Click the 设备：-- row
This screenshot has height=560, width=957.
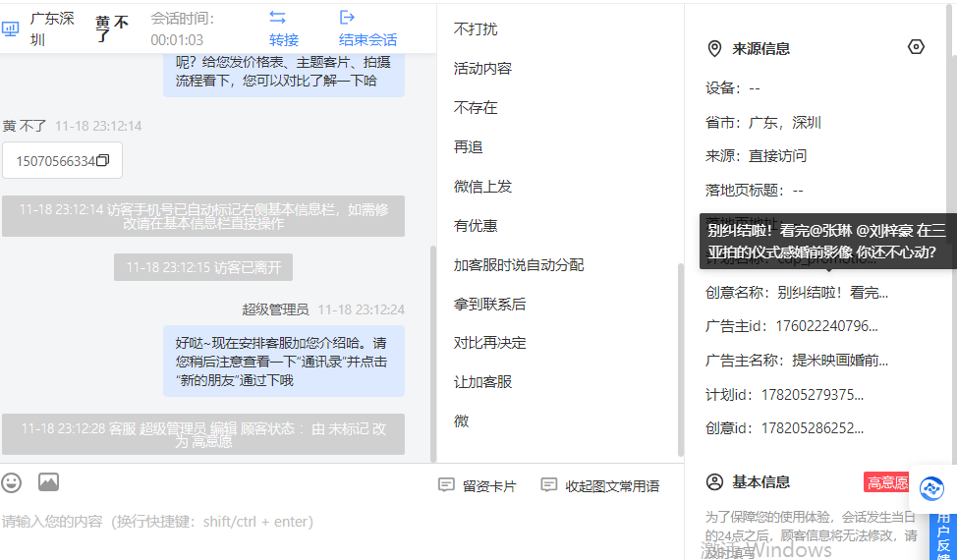(732, 88)
